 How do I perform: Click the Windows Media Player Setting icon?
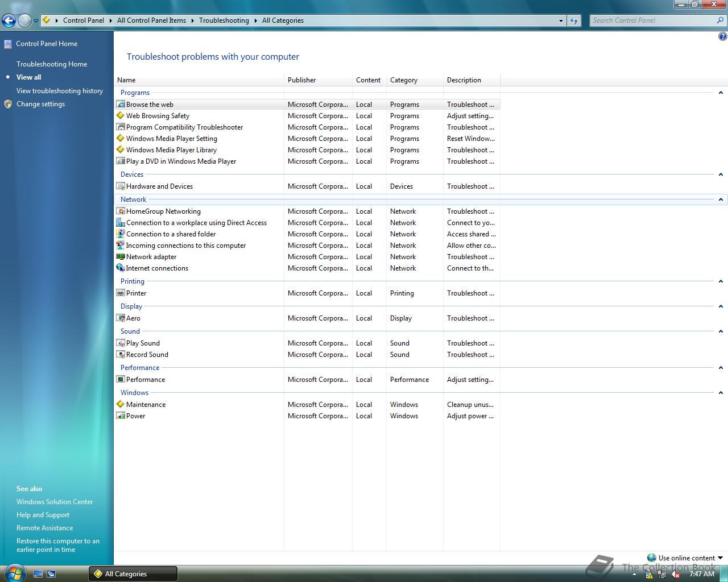[x=121, y=138]
